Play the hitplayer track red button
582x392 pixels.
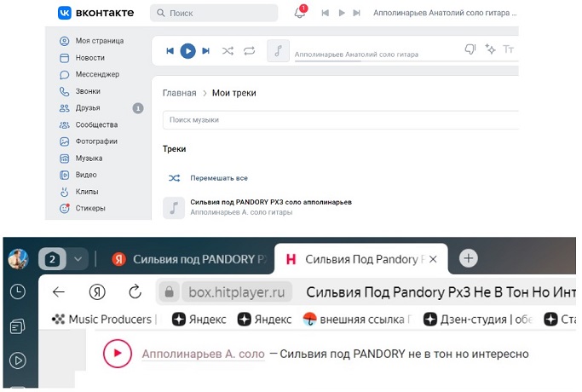[x=118, y=353]
